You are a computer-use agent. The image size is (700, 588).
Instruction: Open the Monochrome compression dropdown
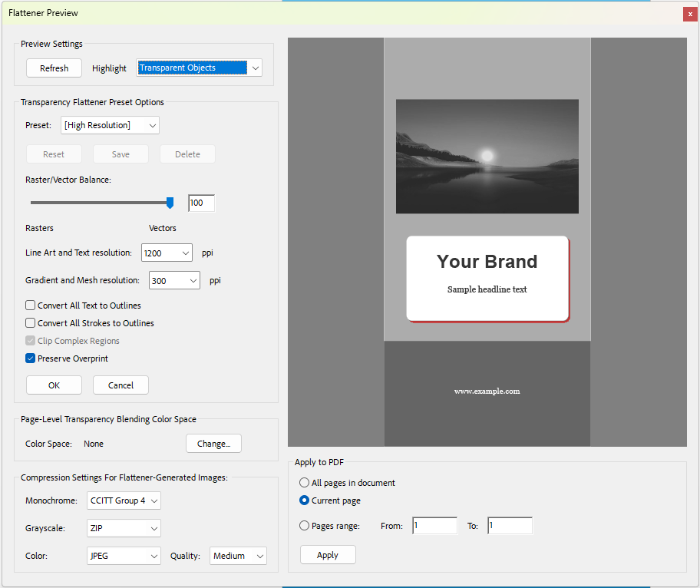click(124, 500)
